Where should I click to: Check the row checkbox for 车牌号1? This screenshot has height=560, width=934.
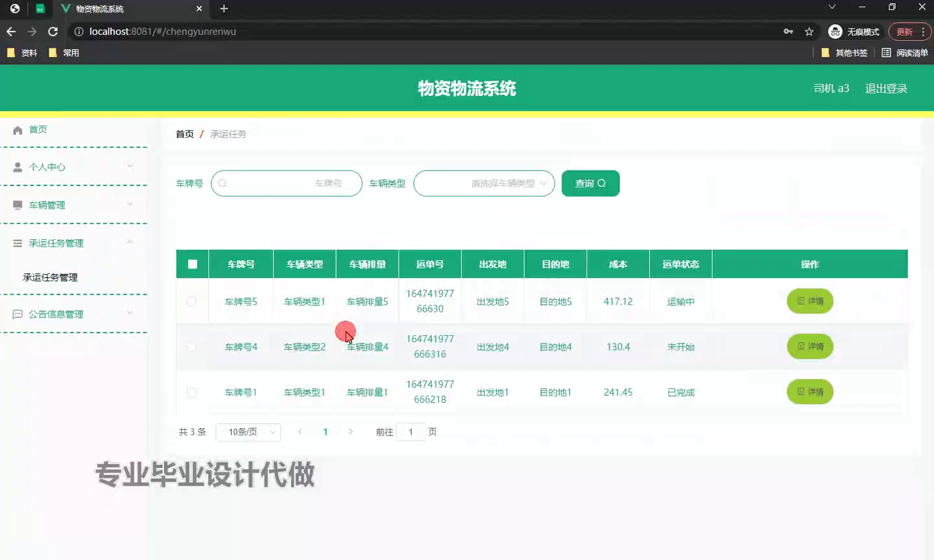191,392
